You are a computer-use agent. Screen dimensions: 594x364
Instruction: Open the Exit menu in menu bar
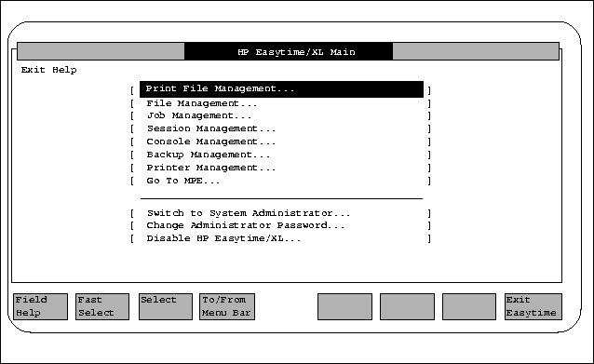click(x=33, y=70)
